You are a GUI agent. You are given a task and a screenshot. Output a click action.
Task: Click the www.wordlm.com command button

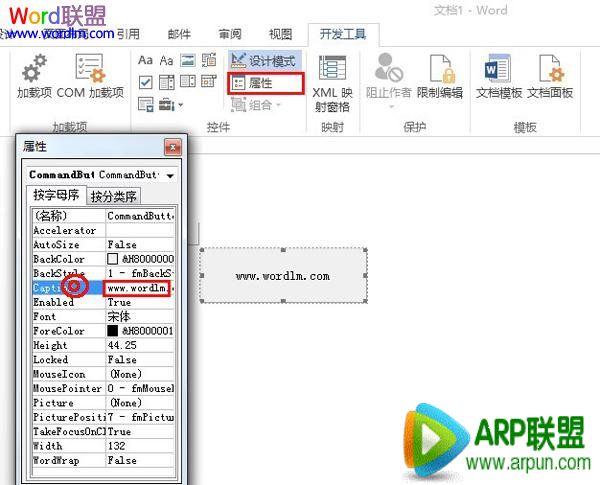(x=282, y=275)
